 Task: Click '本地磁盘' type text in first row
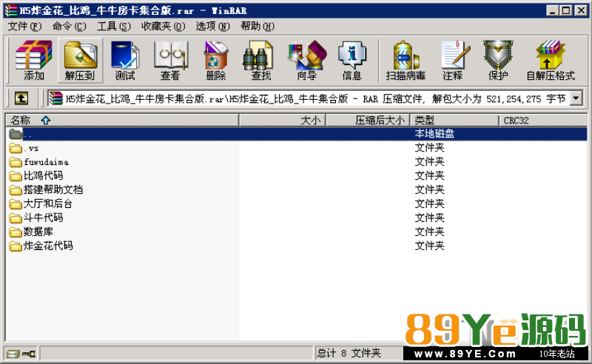tap(434, 134)
